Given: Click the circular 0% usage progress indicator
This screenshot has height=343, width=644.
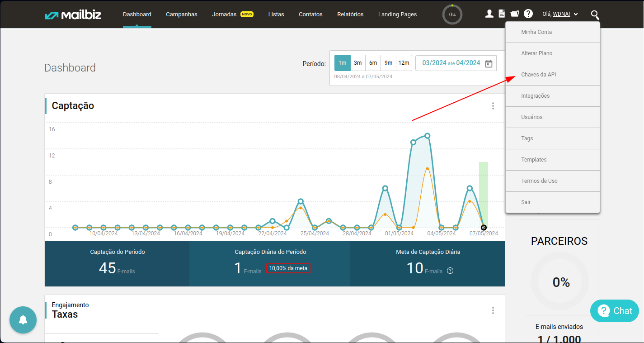Looking at the screenshot, I should (x=452, y=14).
